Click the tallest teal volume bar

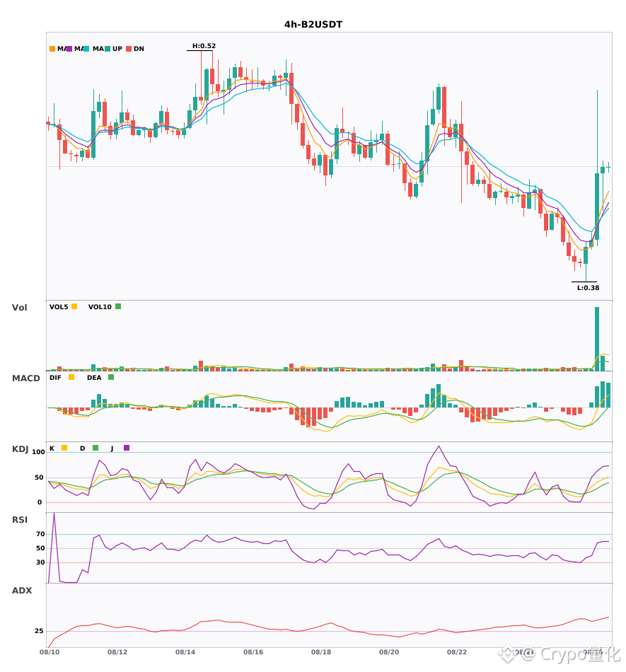coord(597,339)
